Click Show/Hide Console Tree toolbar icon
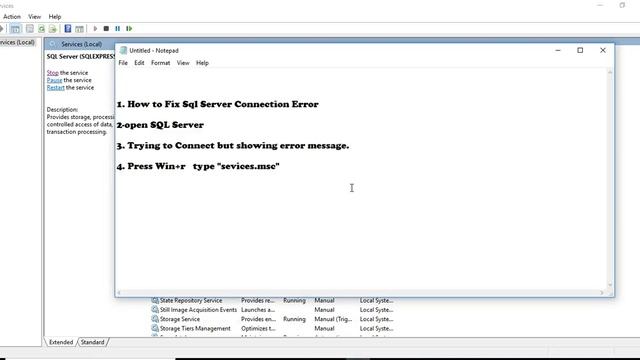 point(16,29)
